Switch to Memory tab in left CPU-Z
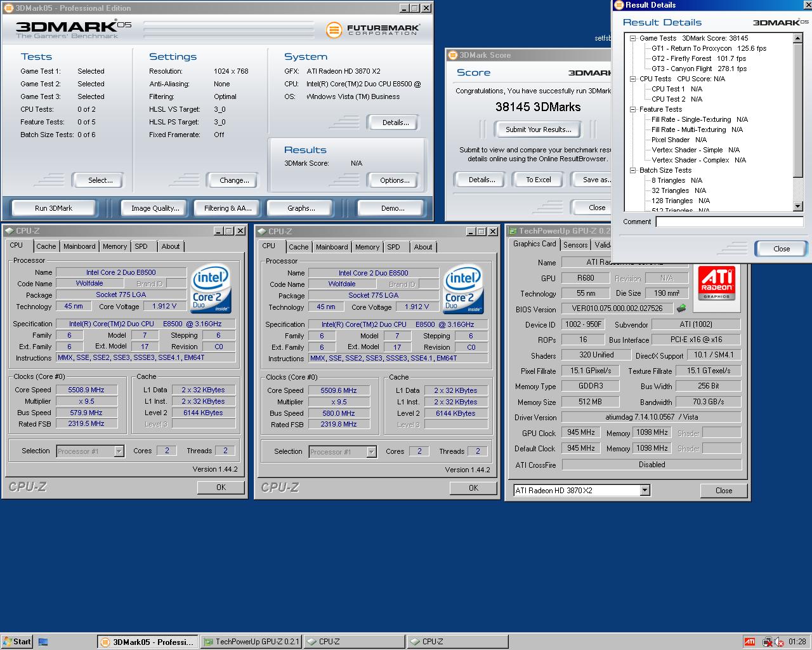The height and width of the screenshot is (650, 812). tap(115, 246)
